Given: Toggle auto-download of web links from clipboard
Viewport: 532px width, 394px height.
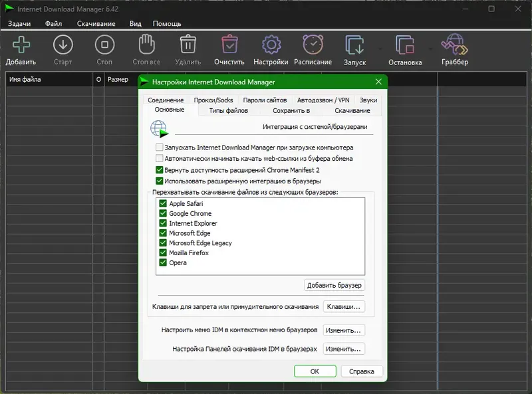Looking at the screenshot, I should 159,158.
